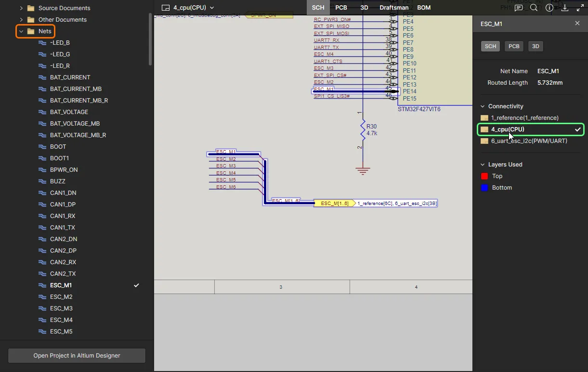The width and height of the screenshot is (588, 372).
Task: Click the search magnifier icon
Action: pos(534,8)
